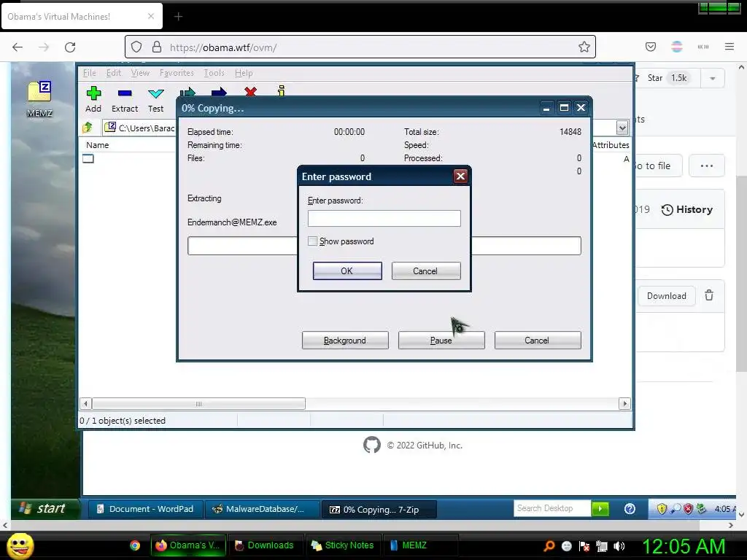Click the Copy arrow icon in 7-Zip toolbar

[187, 91]
